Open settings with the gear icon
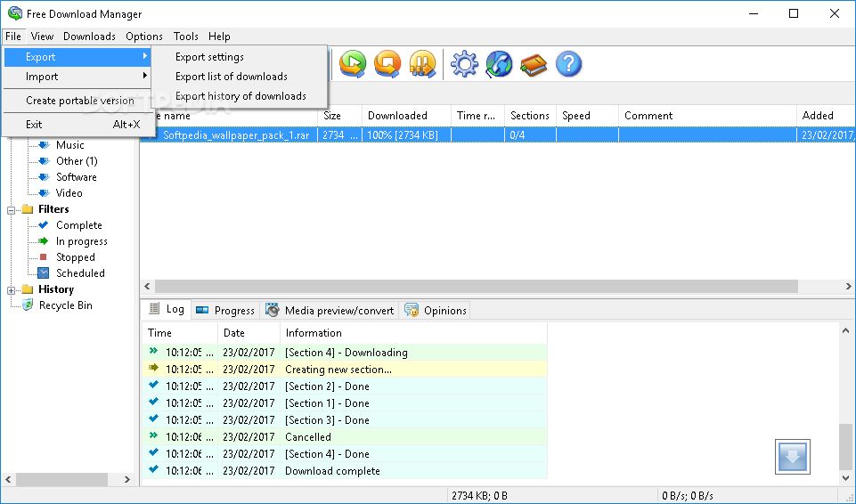Image resolution: width=856 pixels, height=504 pixels. coord(464,64)
